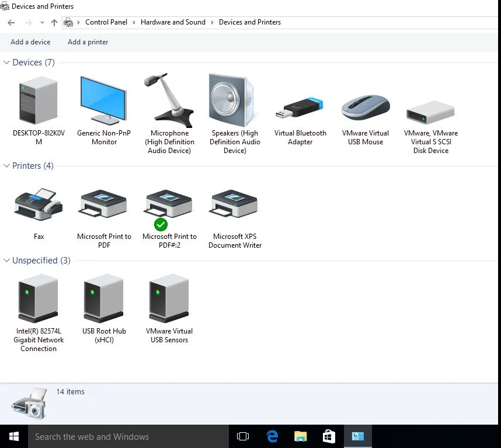Image resolution: width=501 pixels, height=448 pixels.
Task: Open the Windows Start menu
Action: tap(14, 436)
